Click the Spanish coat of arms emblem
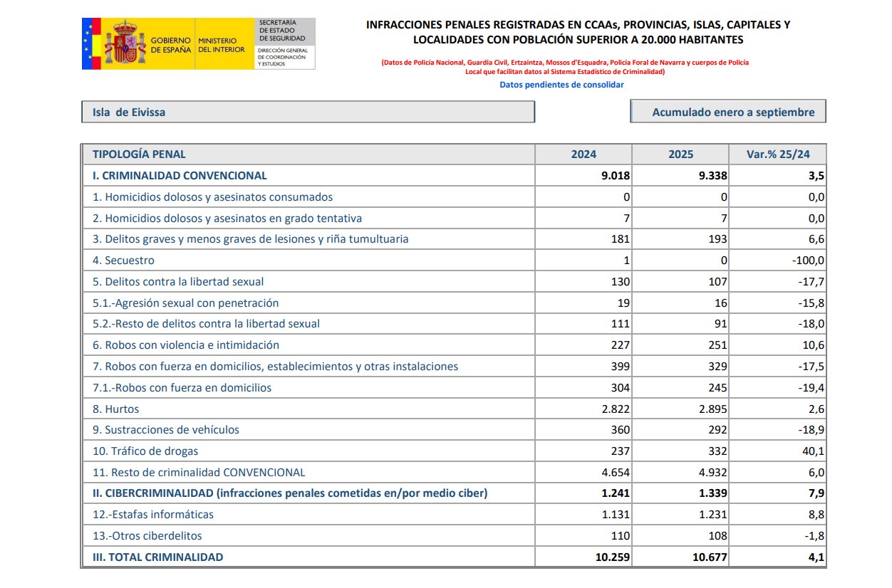Viewport: 892px width, 588px height. 125,44
